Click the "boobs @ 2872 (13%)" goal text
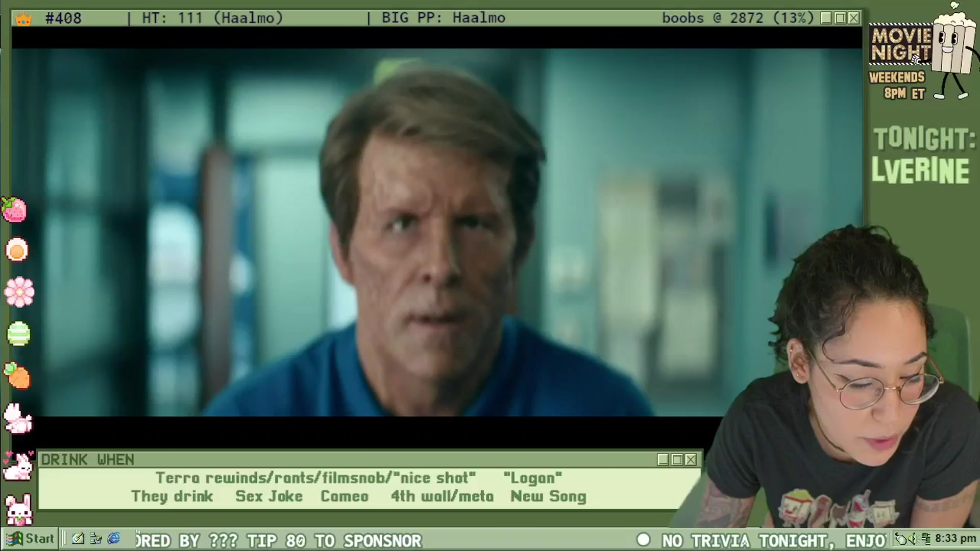 pyautogui.click(x=738, y=18)
